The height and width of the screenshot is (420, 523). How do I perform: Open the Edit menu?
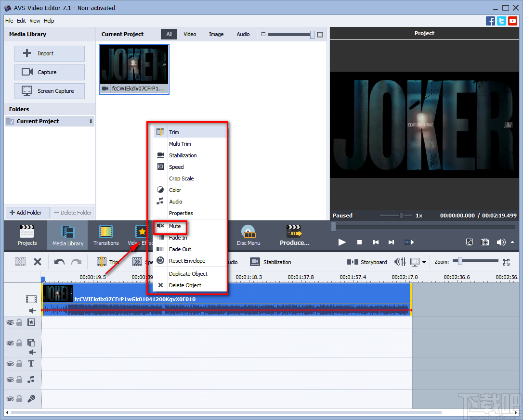(21, 21)
